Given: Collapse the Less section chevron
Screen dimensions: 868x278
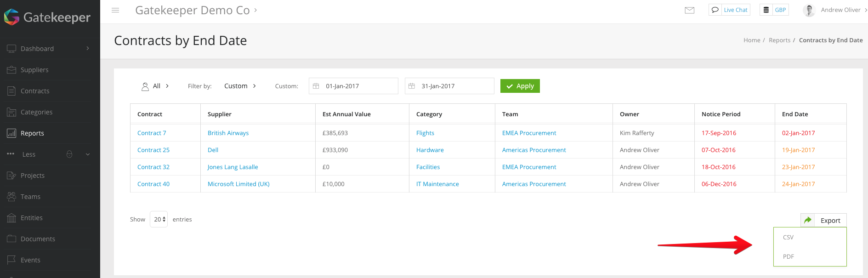Looking at the screenshot, I should click(x=88, y=154).
